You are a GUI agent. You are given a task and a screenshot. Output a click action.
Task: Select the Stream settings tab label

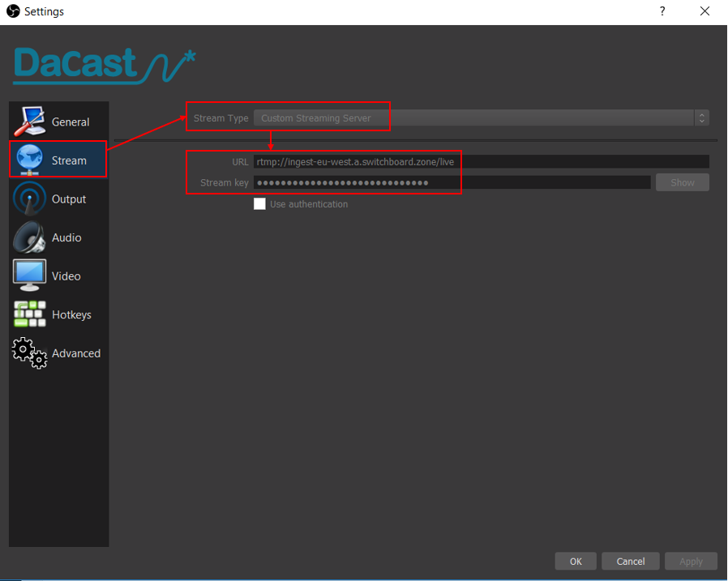pyautogui.click(x=69, y=160)
